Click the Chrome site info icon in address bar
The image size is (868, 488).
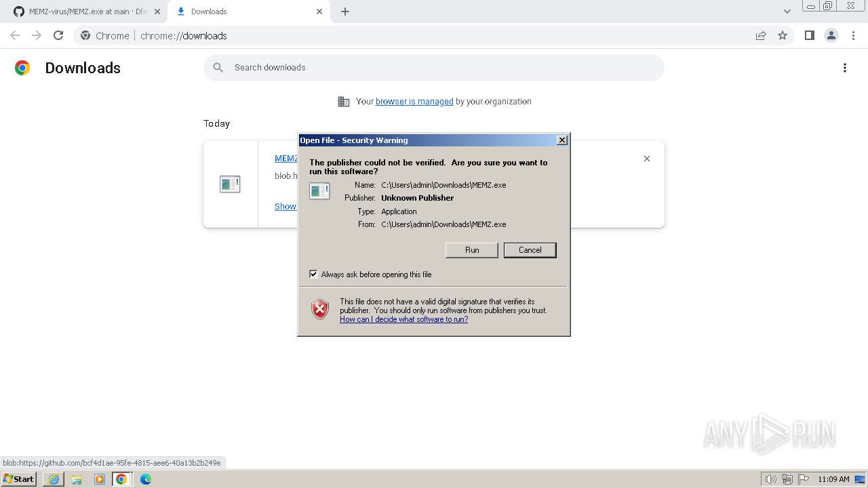pyautogui.click(x=85, y=36)
